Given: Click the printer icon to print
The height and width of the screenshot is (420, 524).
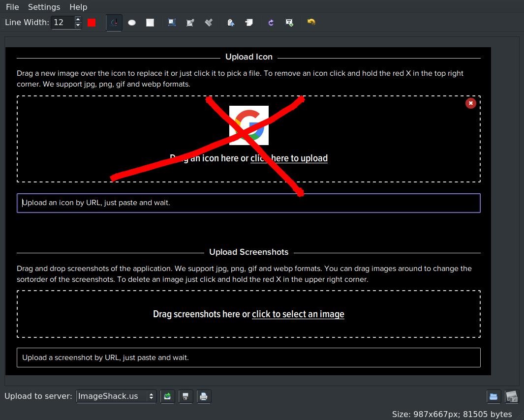Looking at the screenshot, I should 204,396.
